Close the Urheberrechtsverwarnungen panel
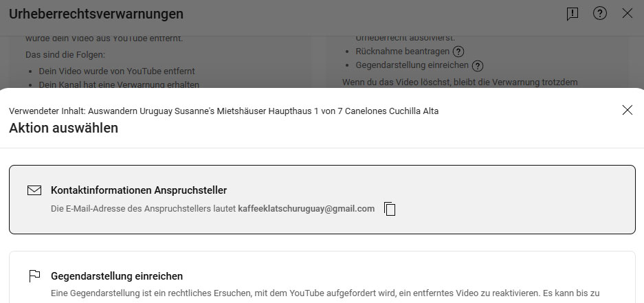Image resolution: width=644 pixels, height=303 pixels. tap(627, 14)
